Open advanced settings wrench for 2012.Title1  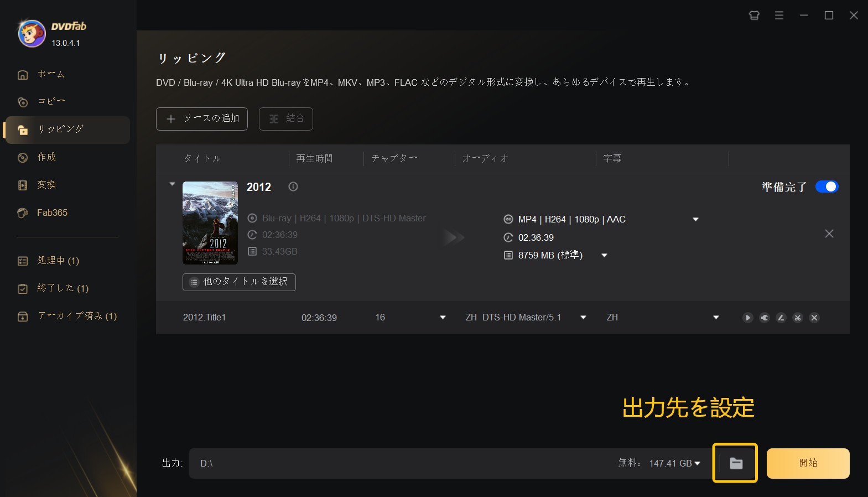765,318
